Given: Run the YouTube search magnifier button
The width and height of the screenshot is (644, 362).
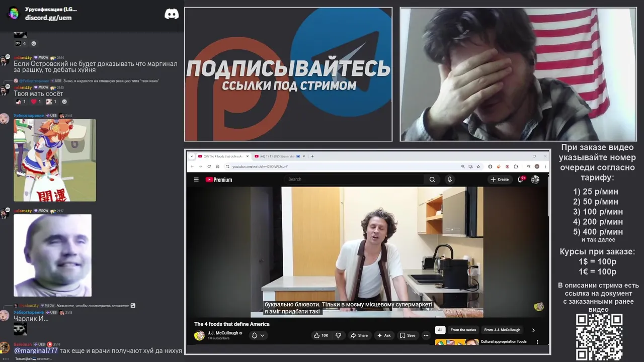Looking at the screenshot, I should (x=432, y=179).
